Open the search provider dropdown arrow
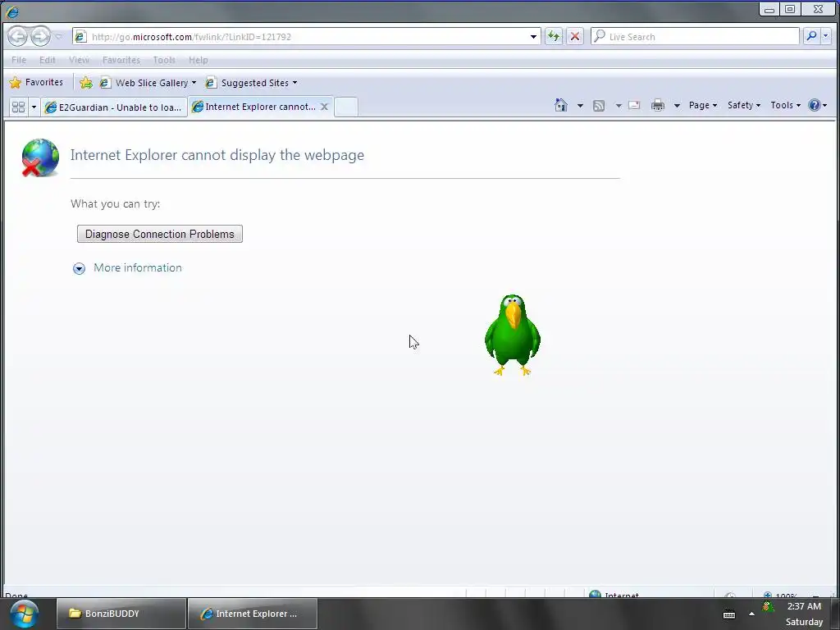Screen dimensions: 840x630 (x=825, y=36)
